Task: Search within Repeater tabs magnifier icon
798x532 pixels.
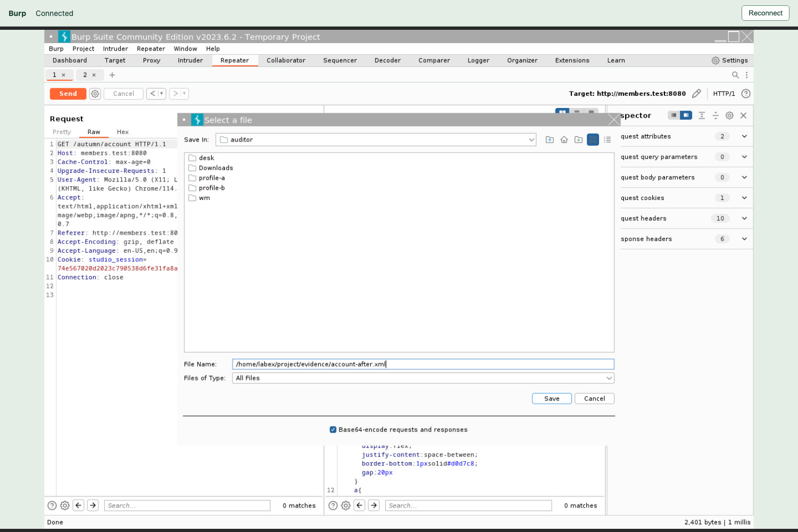Action: coord(735,75)
